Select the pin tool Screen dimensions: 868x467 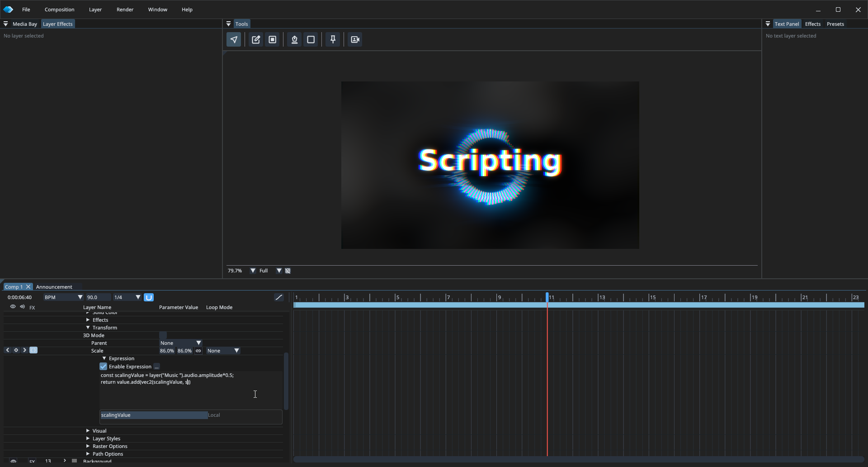[333, 40]
